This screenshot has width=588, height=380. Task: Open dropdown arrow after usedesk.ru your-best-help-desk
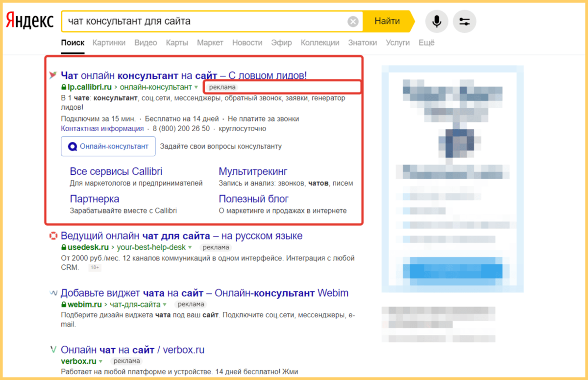(190, 248)
